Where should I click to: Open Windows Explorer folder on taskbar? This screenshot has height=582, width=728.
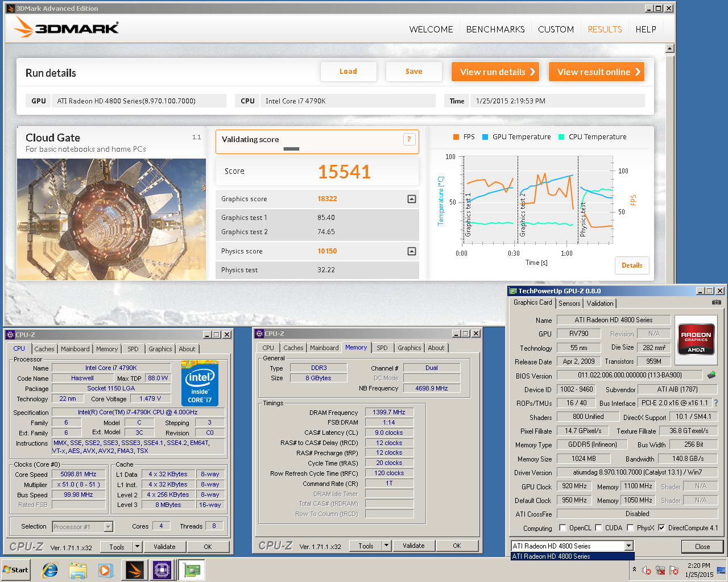coord(77,570)
